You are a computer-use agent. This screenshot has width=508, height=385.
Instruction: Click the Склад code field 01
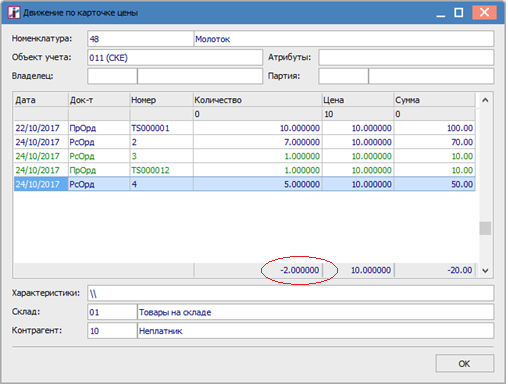pyautogui.click(x=112, y=312)
